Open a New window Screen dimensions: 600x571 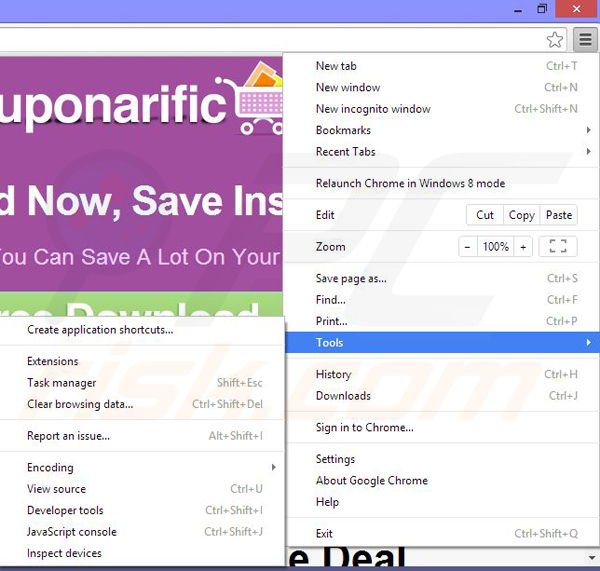pos(442,87)
